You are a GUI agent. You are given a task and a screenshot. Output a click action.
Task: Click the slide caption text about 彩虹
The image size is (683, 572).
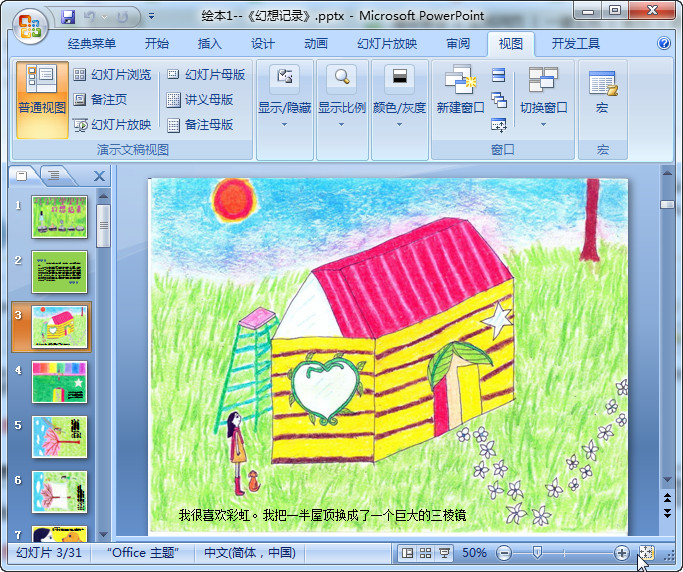322,515
